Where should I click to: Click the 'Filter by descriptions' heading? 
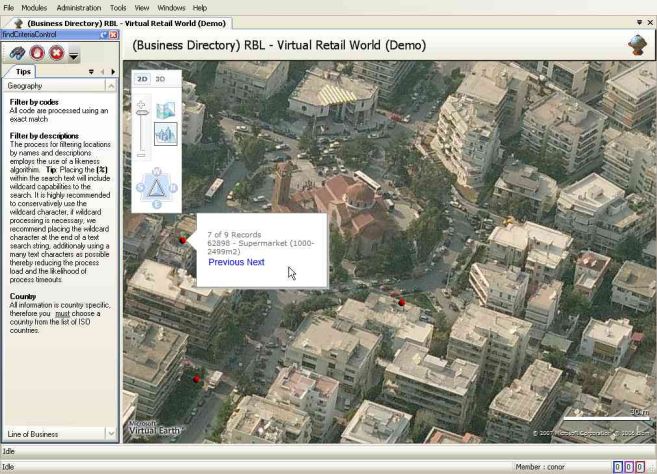pyautogui.click(x=44, y=136)
